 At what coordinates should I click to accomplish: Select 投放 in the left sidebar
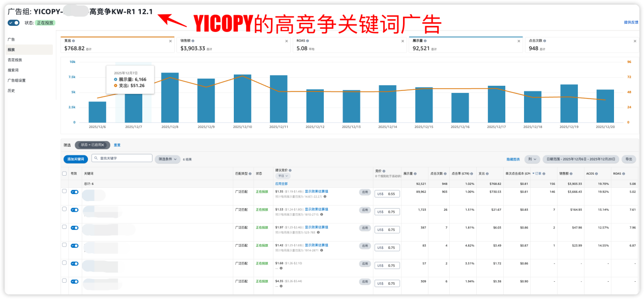(29, 50)
